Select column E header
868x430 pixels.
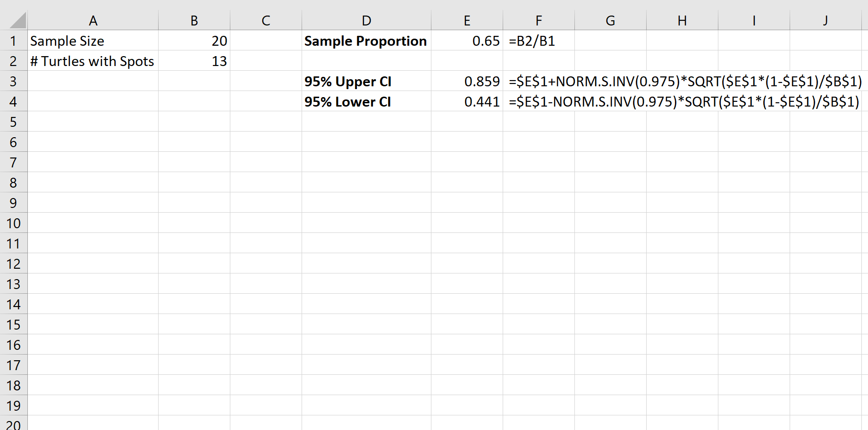tap(467, 20)
